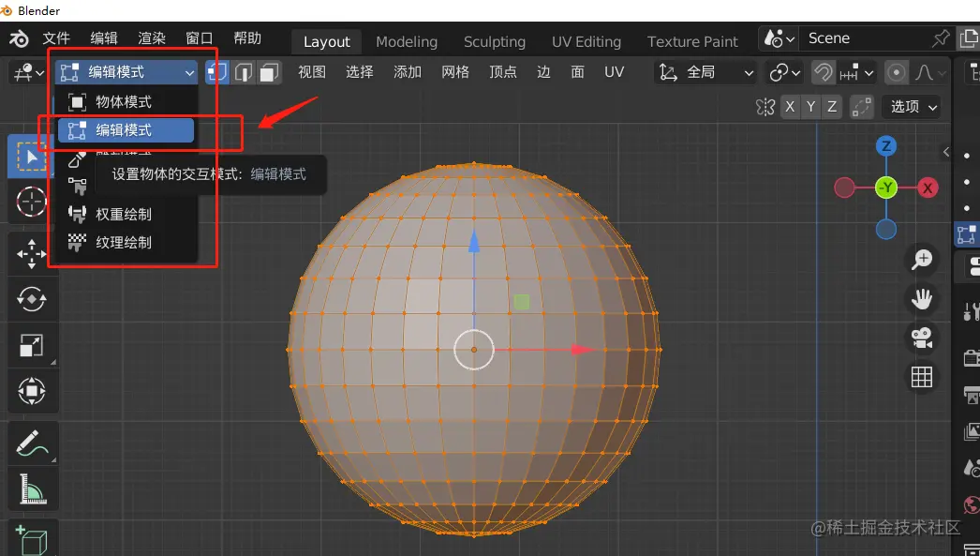980x556 pixels.
Task: Open the 文件 menu
Action: [x=56, y=38]
